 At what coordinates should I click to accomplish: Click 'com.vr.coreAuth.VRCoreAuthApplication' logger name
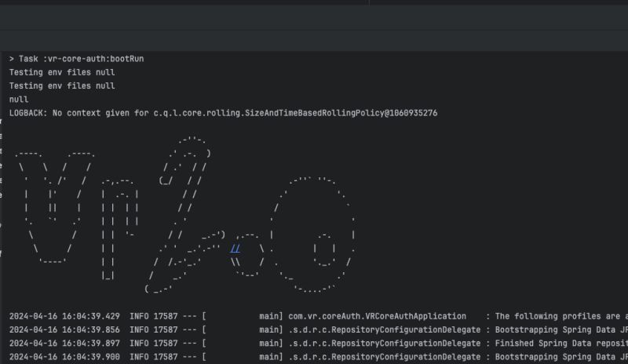pos(378,316)
